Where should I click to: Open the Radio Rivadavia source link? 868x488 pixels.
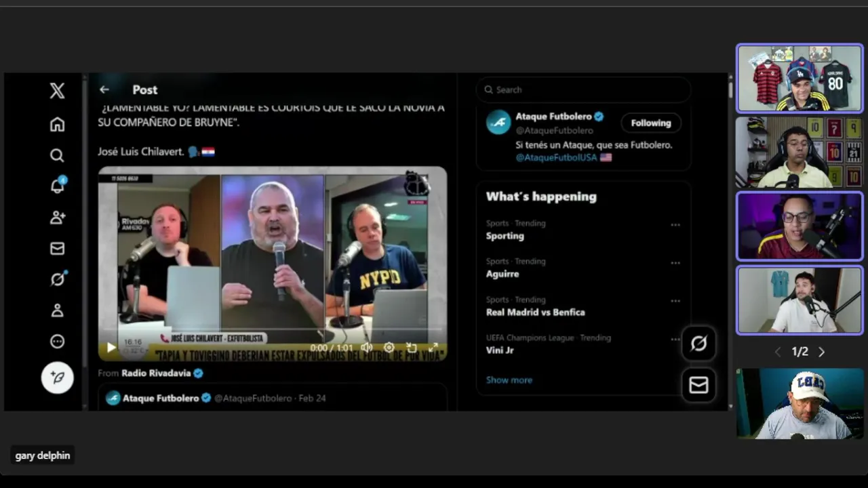point(162,373)
